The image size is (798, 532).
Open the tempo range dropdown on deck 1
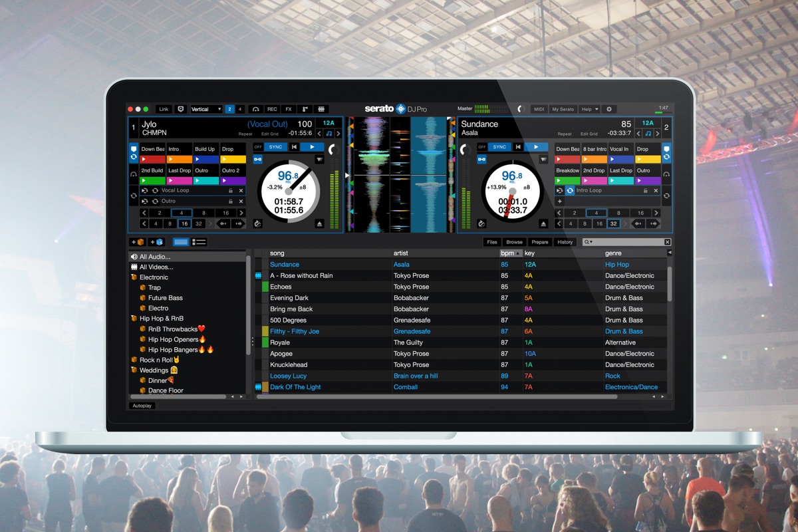(x=320, y=160)
